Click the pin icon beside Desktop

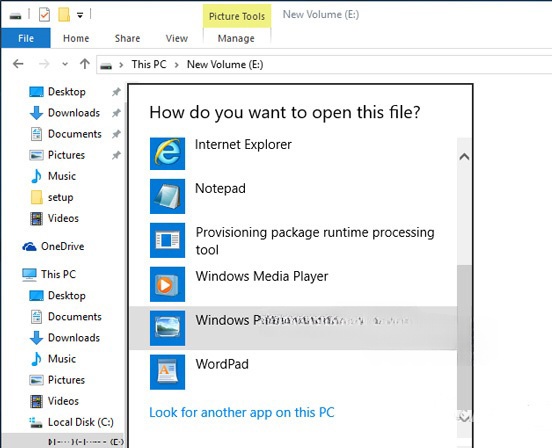(116, 92)
